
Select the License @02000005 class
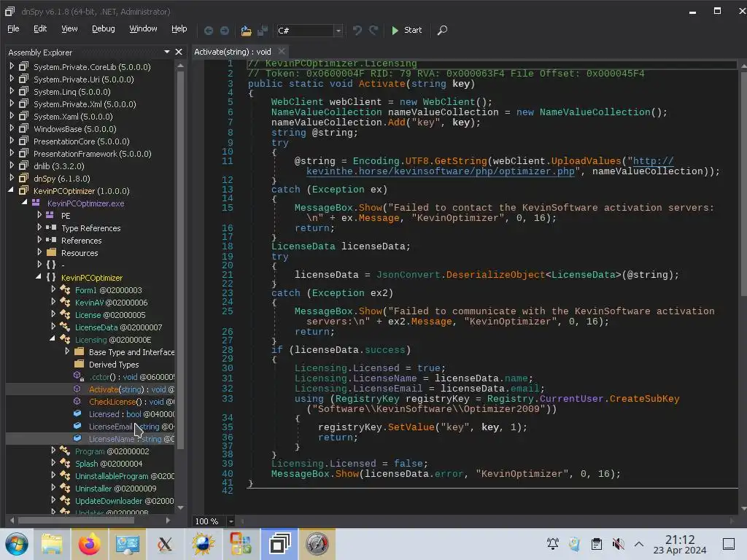point(110,315)
